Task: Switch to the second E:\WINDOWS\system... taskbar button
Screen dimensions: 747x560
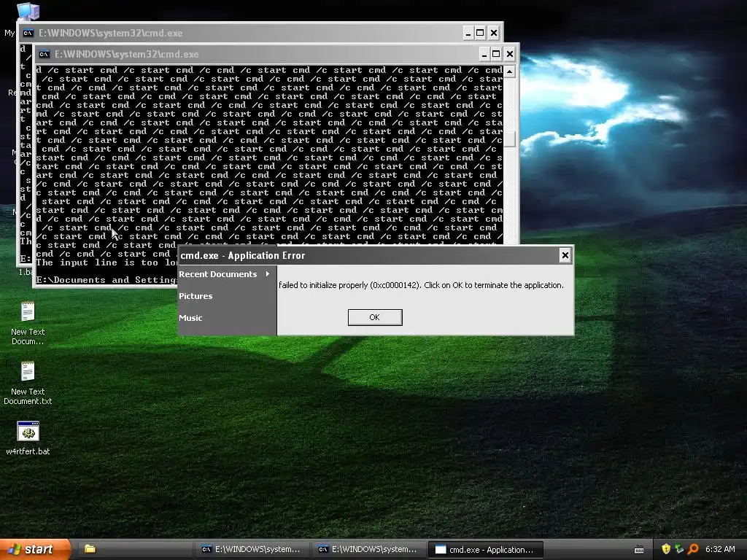Action: coord(368,550)
